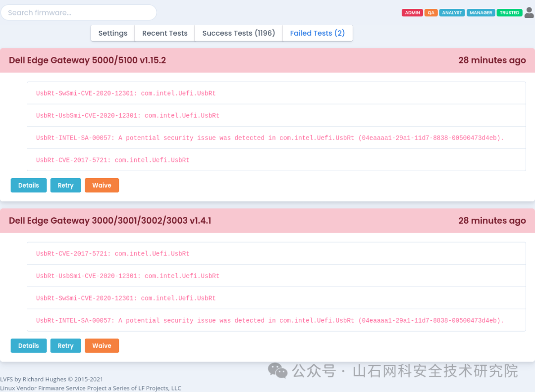Select UsbRt-UsbSmi-CVE-2020-12301 row under Gateway 3000 series
This screenshot has width=535, height=392.
click(x=276, y=276)
